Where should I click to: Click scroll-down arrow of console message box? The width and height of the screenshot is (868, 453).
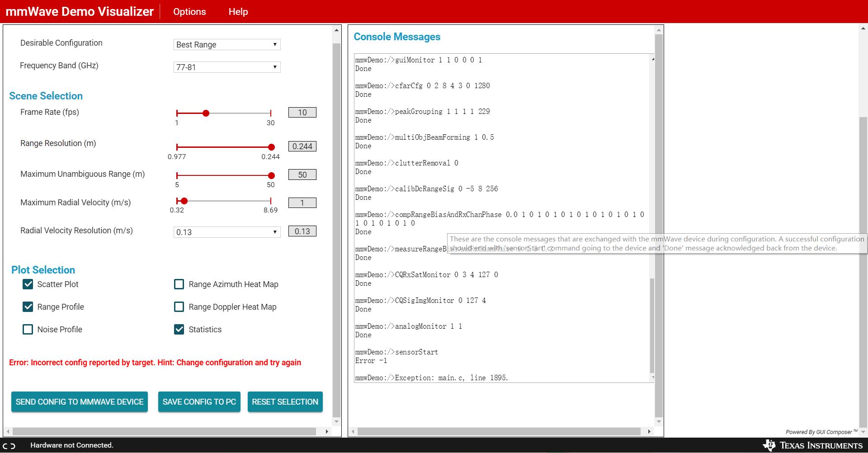pyautogui.click(x=652, y=377)
